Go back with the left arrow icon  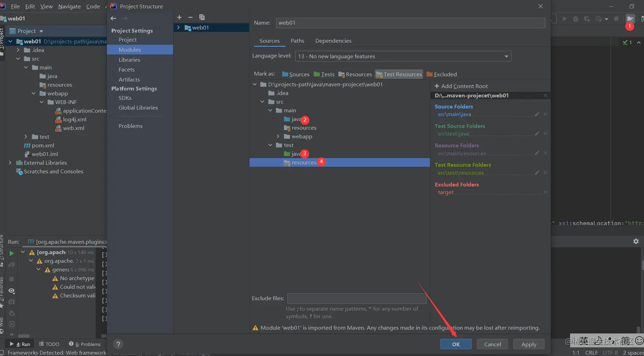pos(113,18)
